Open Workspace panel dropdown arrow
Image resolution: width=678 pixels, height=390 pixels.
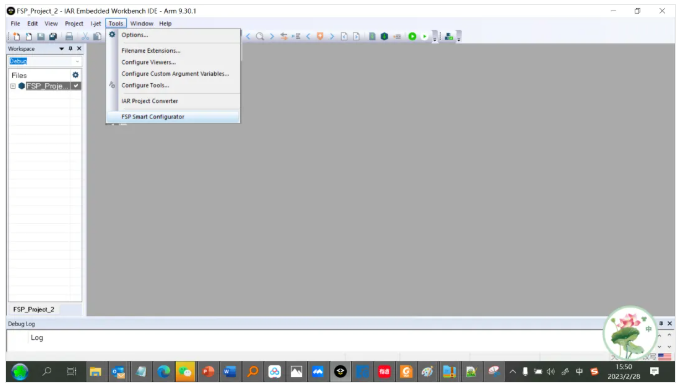61,49
